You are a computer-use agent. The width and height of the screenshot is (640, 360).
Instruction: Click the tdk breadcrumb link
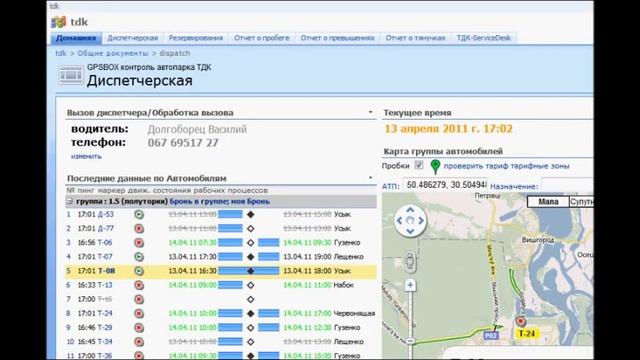click(x=61, y=53)
